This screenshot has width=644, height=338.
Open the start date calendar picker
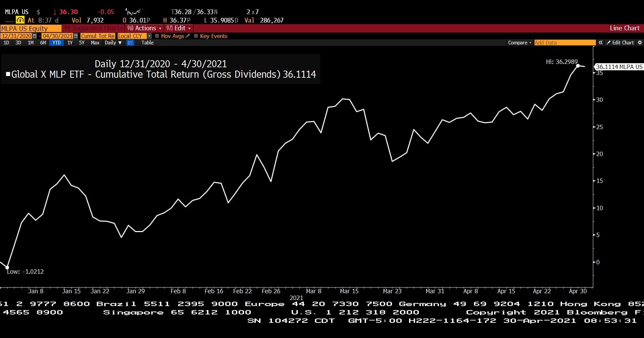[35, 36]
